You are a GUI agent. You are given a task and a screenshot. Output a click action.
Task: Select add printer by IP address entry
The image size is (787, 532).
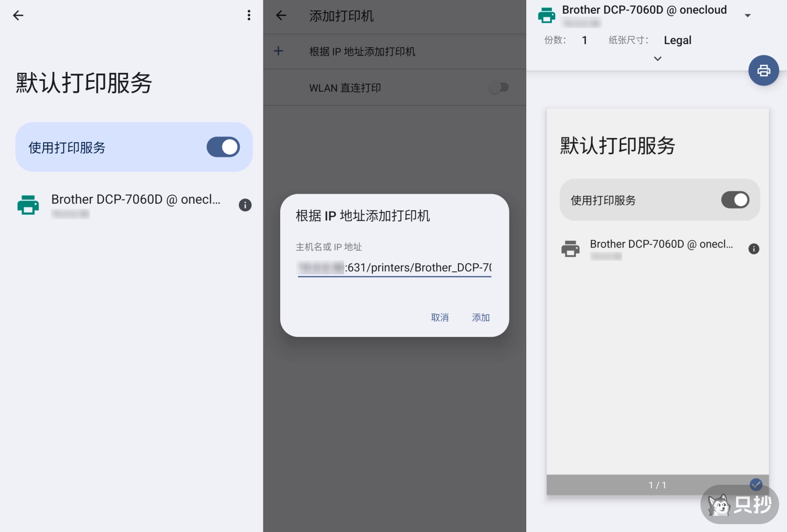[362, 51]
